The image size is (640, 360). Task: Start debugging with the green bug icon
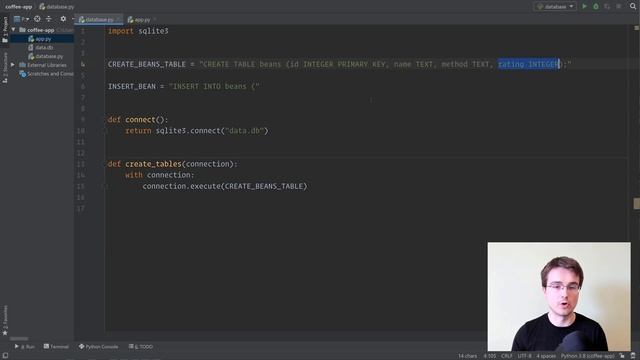point(596,7)
